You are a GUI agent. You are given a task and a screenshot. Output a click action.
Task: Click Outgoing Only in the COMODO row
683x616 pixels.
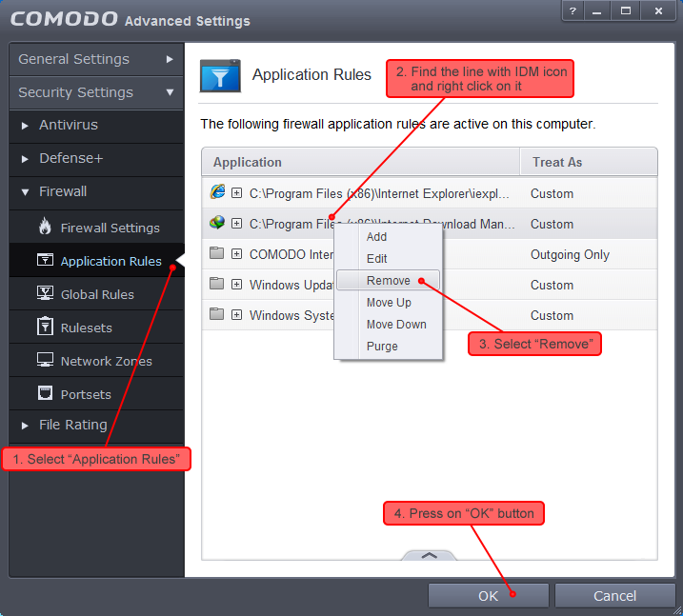pos(570,254)
